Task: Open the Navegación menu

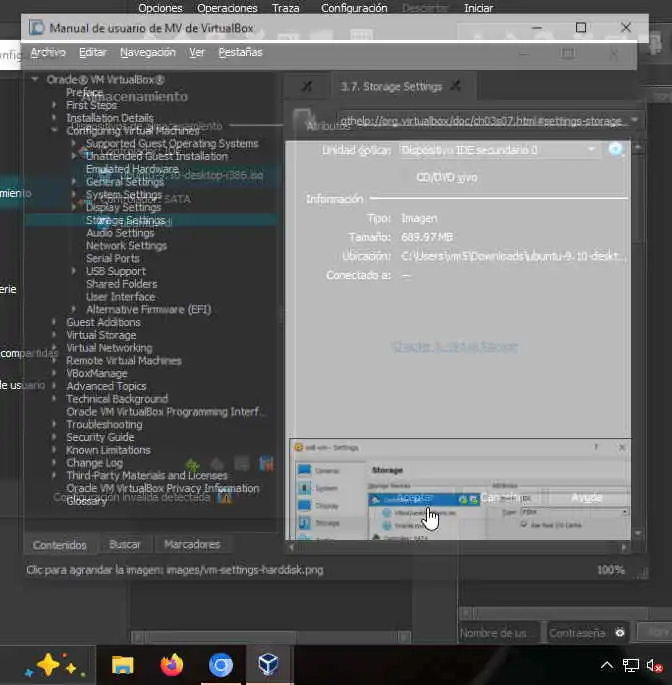Action: (x=148, y=52)
